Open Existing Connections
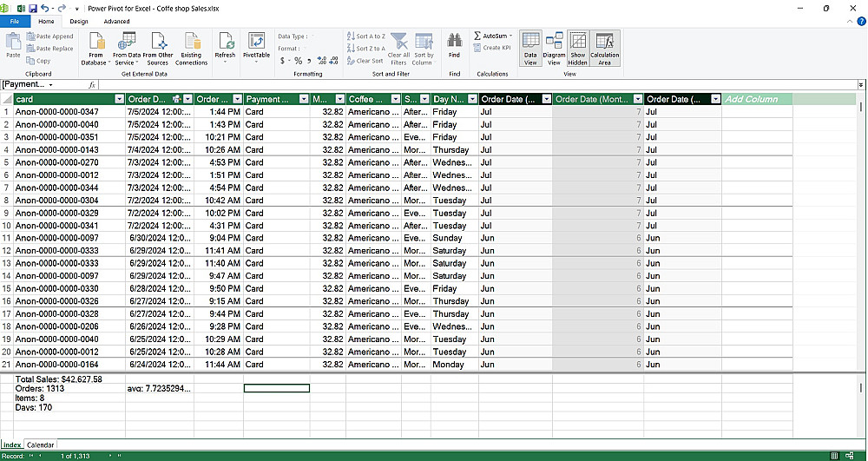The width and height of the screenshot is (868, 461). pos(191,49)
